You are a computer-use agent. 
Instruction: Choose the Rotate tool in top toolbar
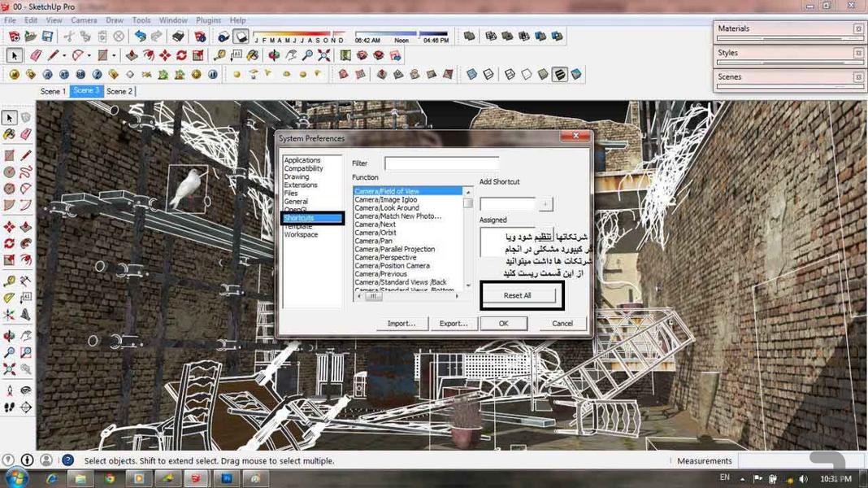[x=181, y=55]
